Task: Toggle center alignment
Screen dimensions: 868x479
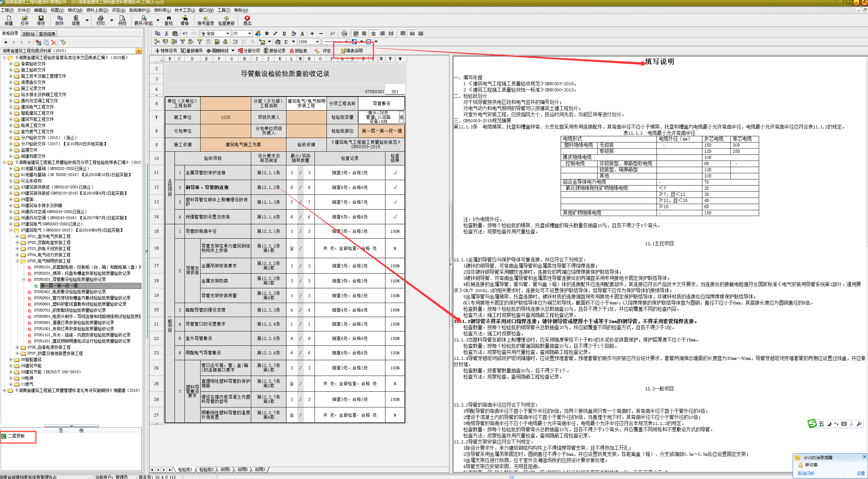Action: coord(373,34)
